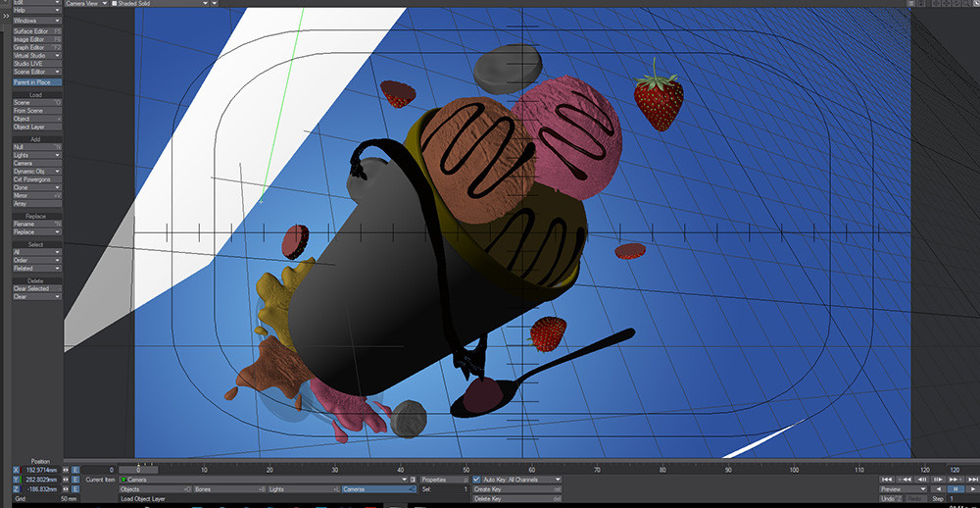Click the Array button
Image resolution: width=980 pixels, height=508 pixels.
tap(37, 203)
